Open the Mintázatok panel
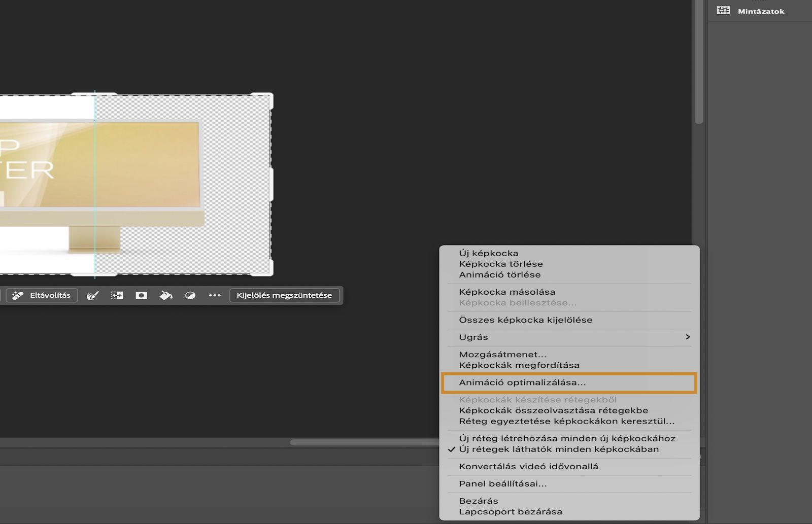Screen dimensions: 812x524 (x=751, y=11)
